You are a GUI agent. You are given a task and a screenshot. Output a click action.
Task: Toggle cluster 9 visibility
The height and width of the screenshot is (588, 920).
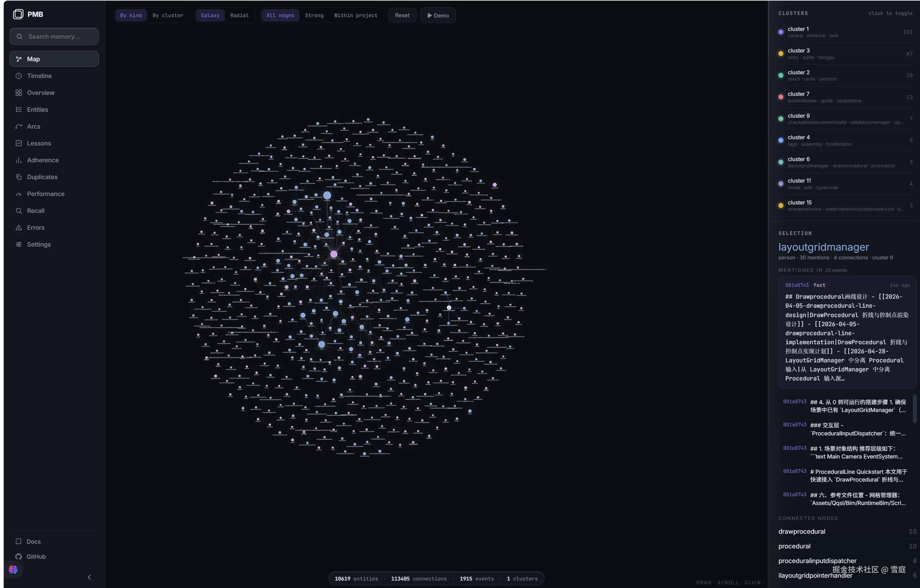click(x=845, y=119)
